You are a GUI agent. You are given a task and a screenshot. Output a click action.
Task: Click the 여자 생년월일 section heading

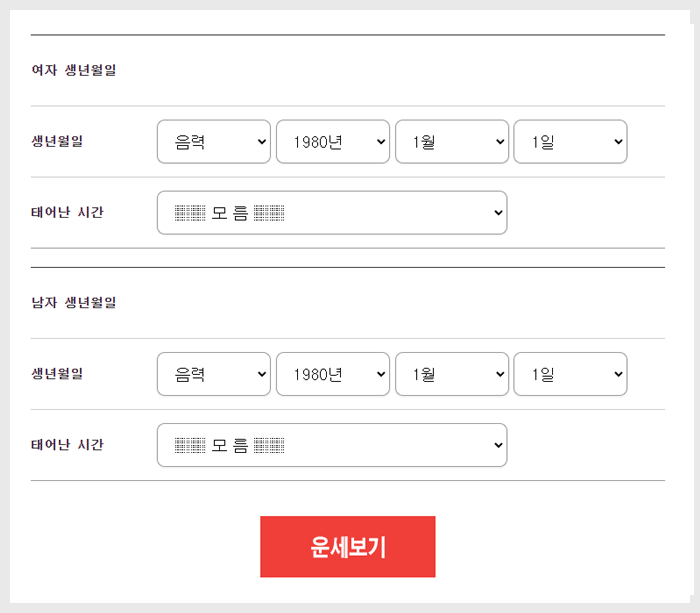74,70
